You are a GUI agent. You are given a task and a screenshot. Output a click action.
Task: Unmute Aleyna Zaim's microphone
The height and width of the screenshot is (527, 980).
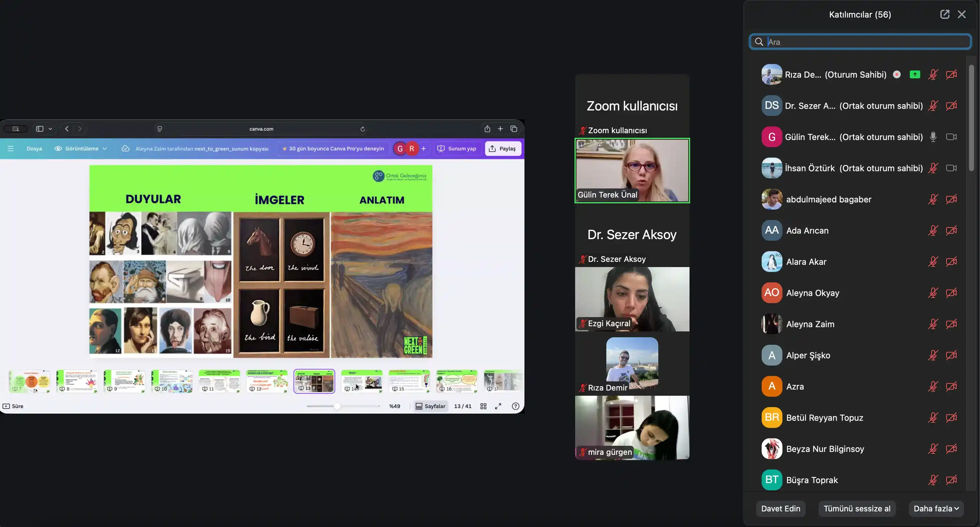(933, 324)
